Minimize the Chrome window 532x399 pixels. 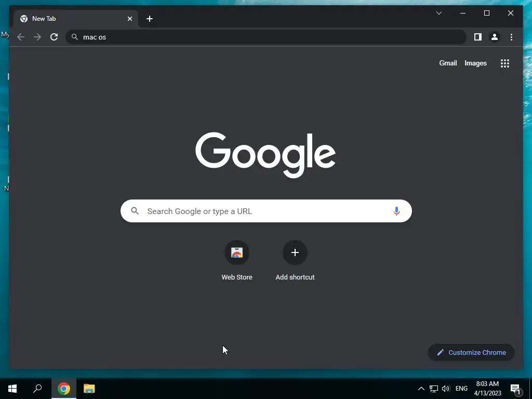coord(463,13)
